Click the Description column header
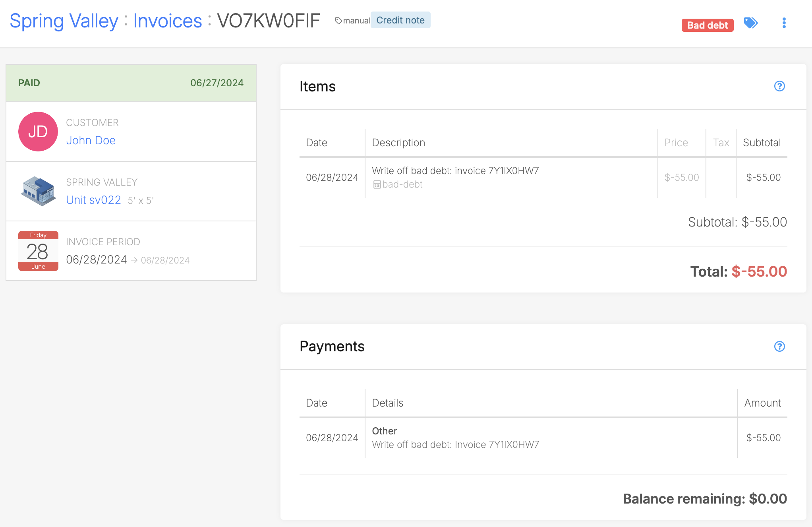 pyautogui.click(x=398, y=143)
